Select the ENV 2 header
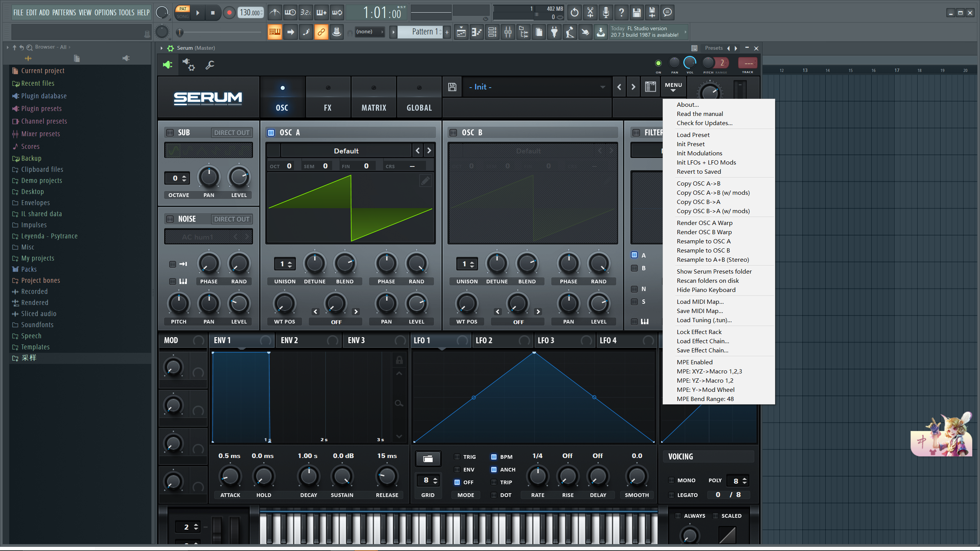980x551 pixels. click(x=309, y=341)
